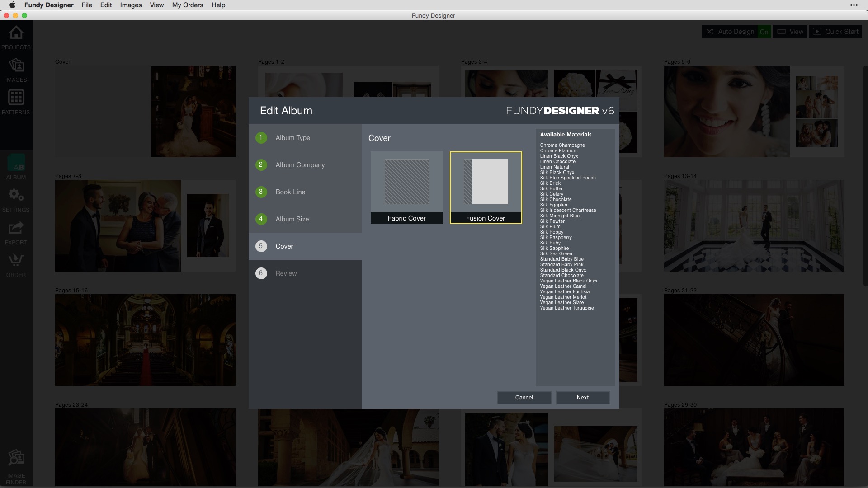The image size is (868, 488).
Task: Click Standard Baby Pink material
Action: point(562,264)
